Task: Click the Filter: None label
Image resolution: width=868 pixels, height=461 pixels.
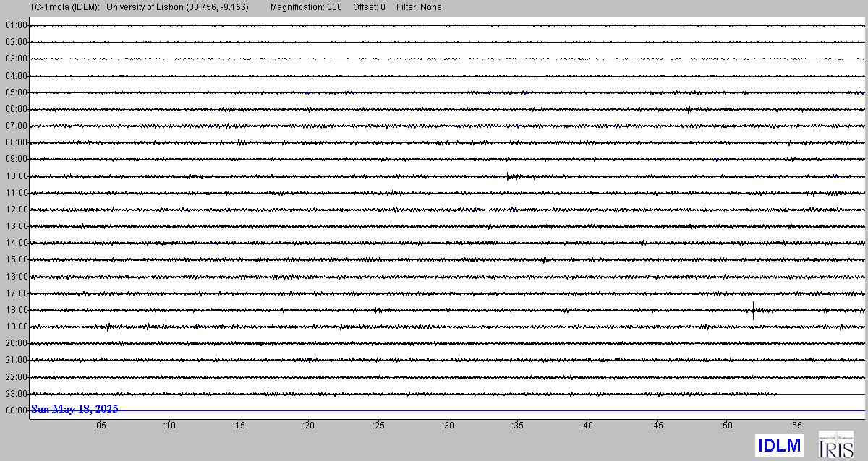Action: (419, 7)
